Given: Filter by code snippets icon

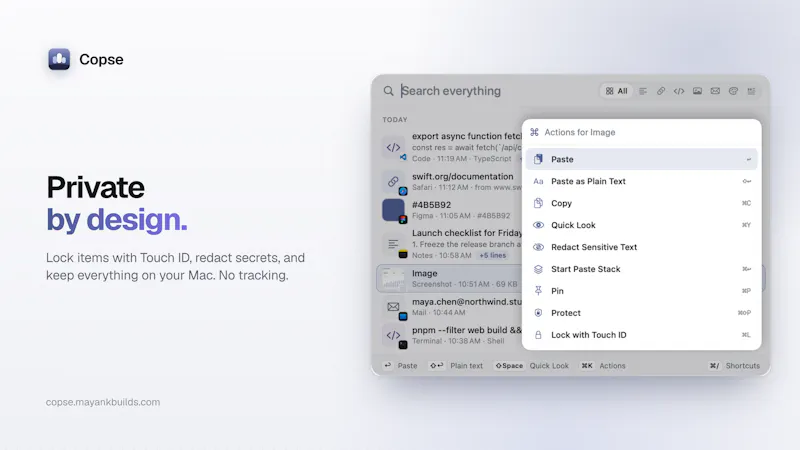Looking at the screenshot, I should point(679,91).
